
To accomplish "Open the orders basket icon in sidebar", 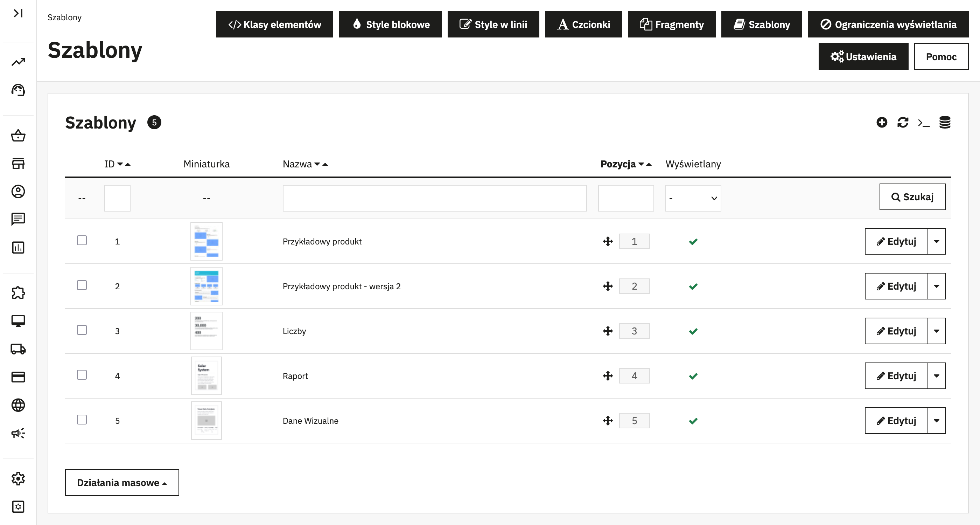I will click(18, 136).
